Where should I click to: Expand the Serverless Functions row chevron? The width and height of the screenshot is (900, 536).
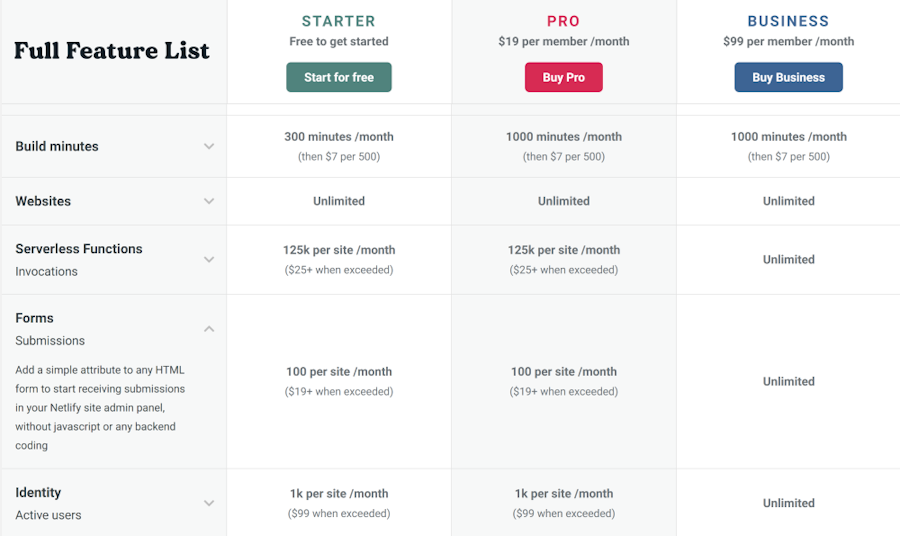pos(209,260)
